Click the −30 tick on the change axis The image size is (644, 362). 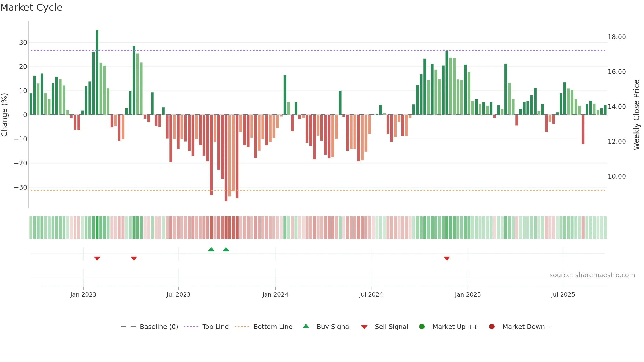coord(21,187)
